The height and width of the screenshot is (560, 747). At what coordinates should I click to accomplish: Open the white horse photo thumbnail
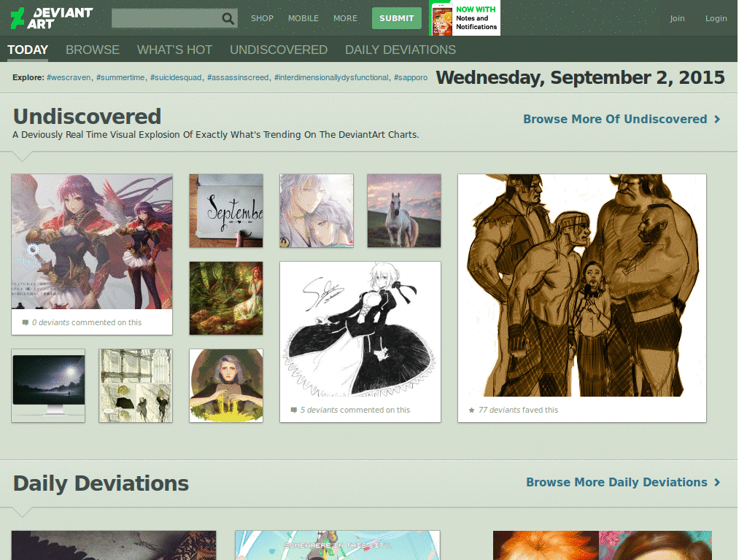(404, 211)
